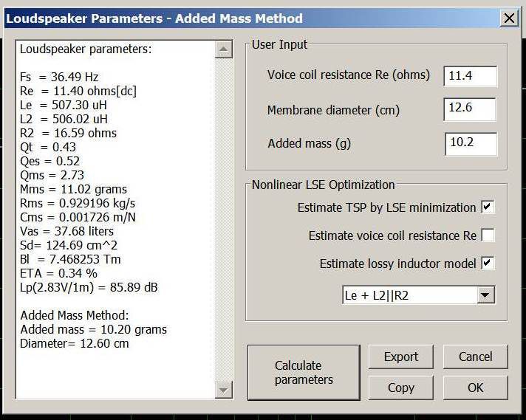
Task: Click the Calculate parameters button
Action: click(x=304, y=373)
